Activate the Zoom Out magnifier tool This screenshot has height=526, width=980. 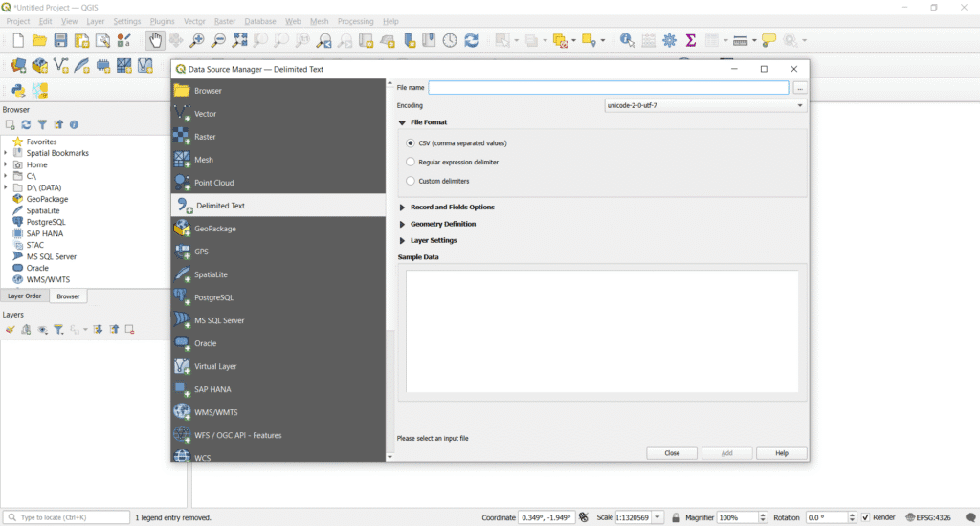(218, 40)
